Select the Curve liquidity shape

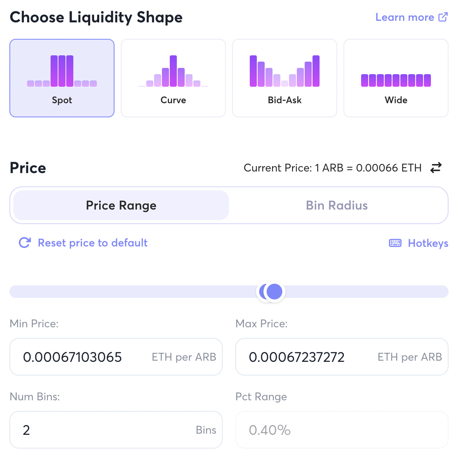click(x=173, y=78)
